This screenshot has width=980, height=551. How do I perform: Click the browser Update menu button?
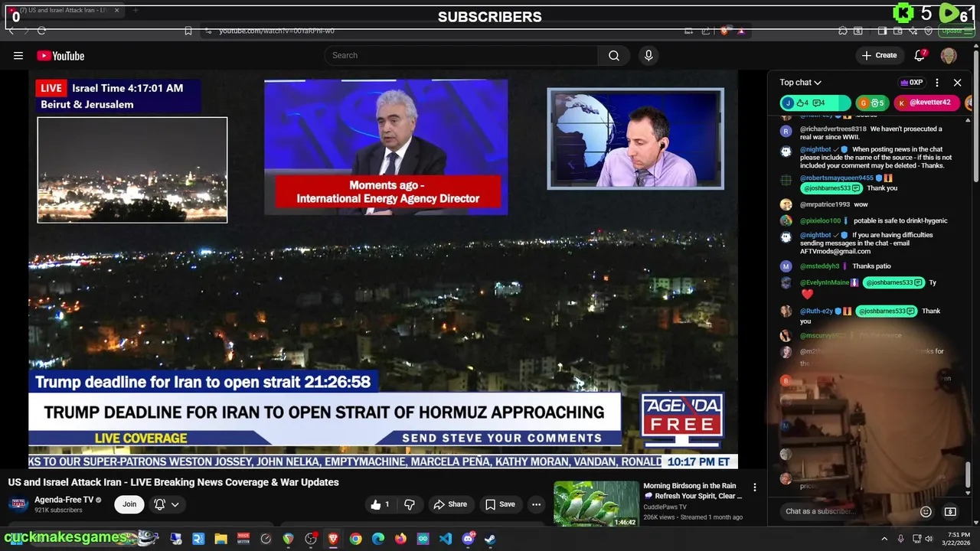coord(956,31)
